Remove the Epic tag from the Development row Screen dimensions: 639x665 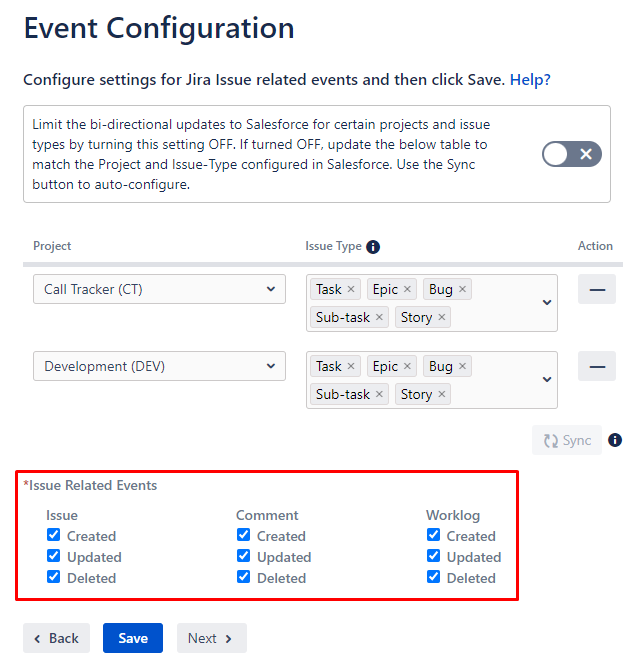[407, 366]
